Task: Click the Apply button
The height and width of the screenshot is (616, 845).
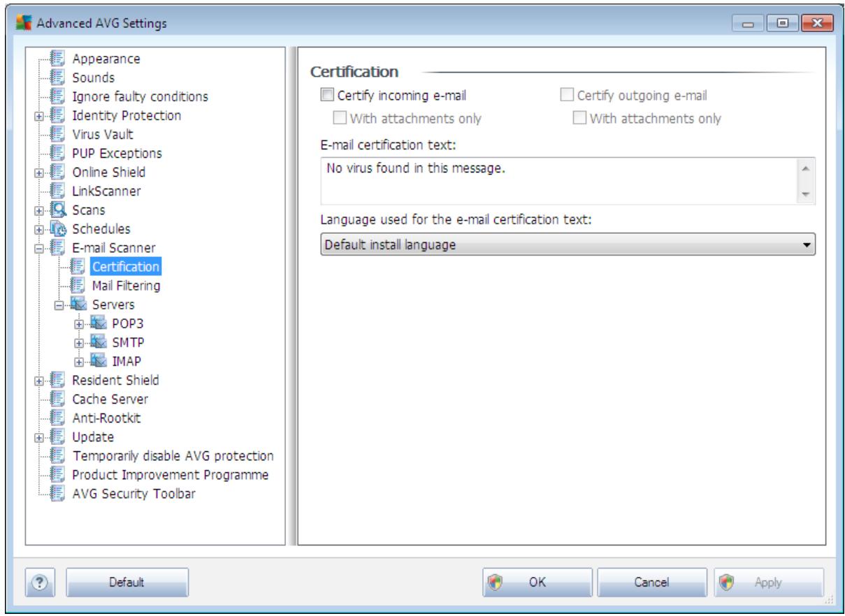Action: (x=768, y=581)
